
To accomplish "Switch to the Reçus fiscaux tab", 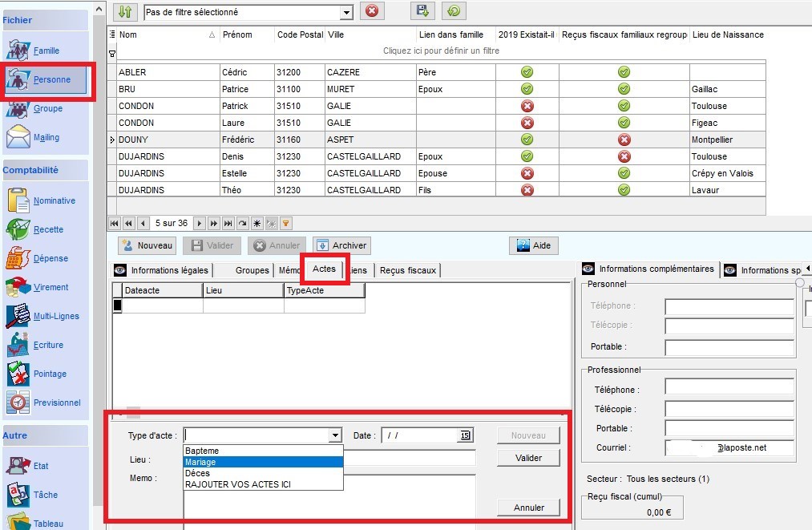I will pos(407,270).
